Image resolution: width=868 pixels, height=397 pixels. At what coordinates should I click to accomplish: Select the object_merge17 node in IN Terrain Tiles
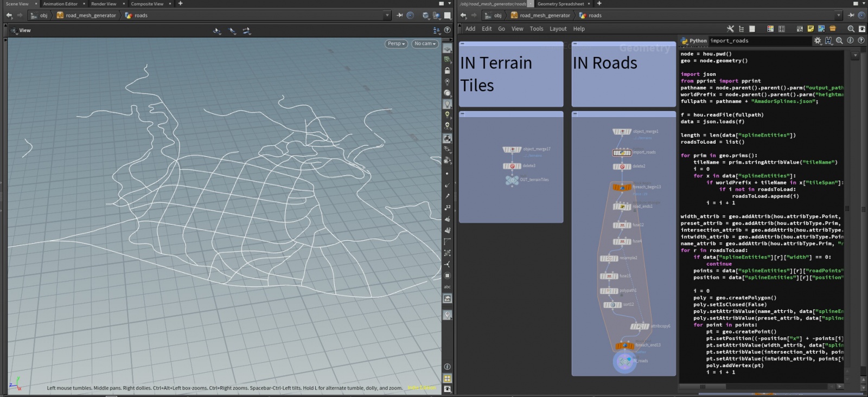click(x=512, y=150)
